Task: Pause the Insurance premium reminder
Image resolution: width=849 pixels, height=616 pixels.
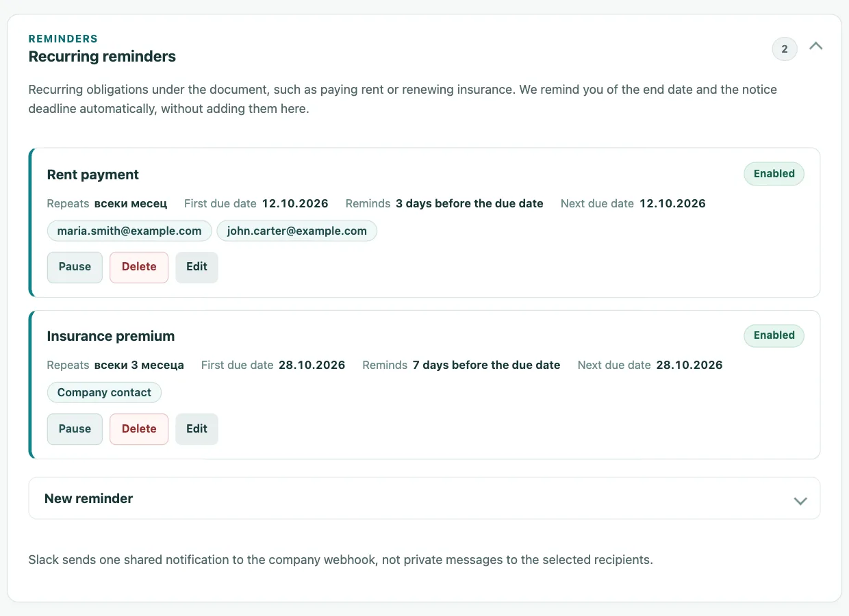Action: click(75, 429)
